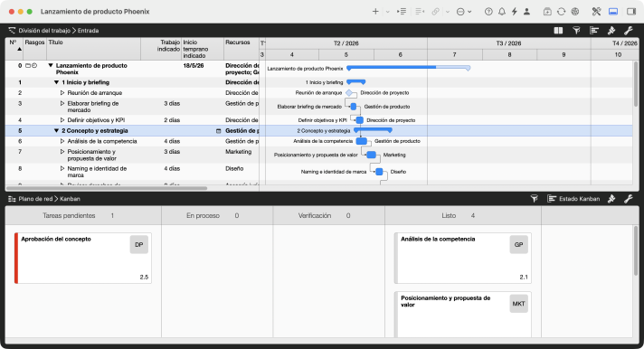Click the 'Trabajo indicado' column header
This screenshot has height=349, width=644.
161,49
